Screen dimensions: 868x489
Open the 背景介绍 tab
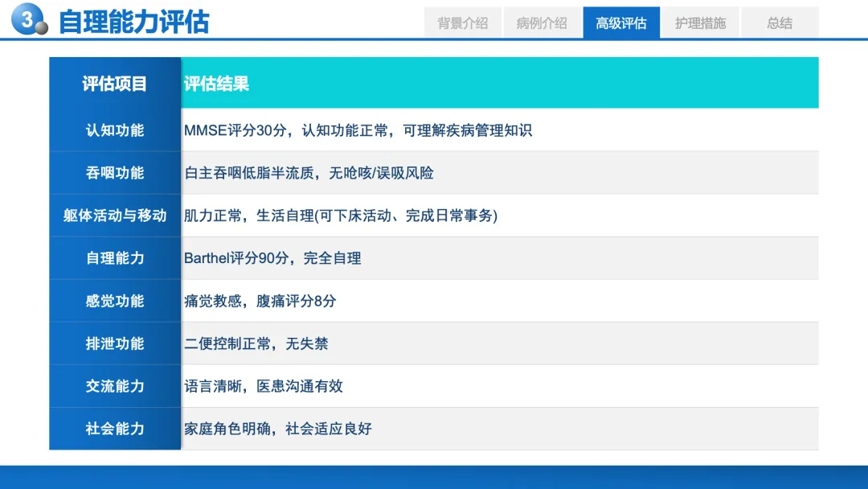point(463,23)
